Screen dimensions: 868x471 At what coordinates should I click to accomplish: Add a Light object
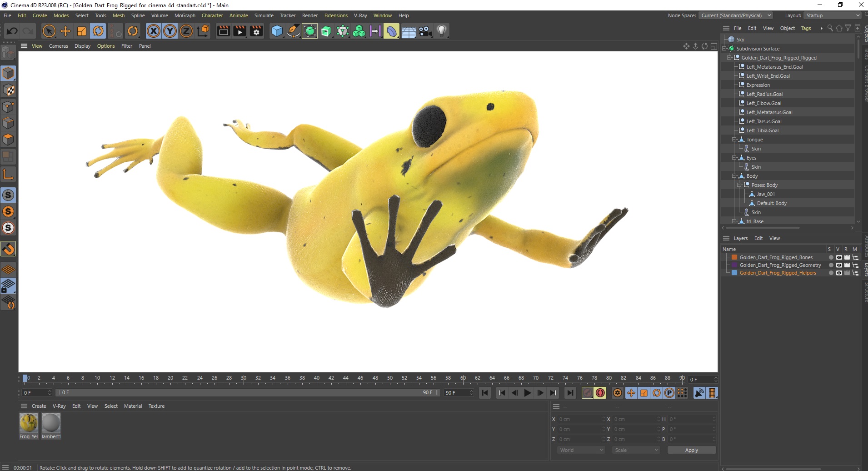point(442,31)
